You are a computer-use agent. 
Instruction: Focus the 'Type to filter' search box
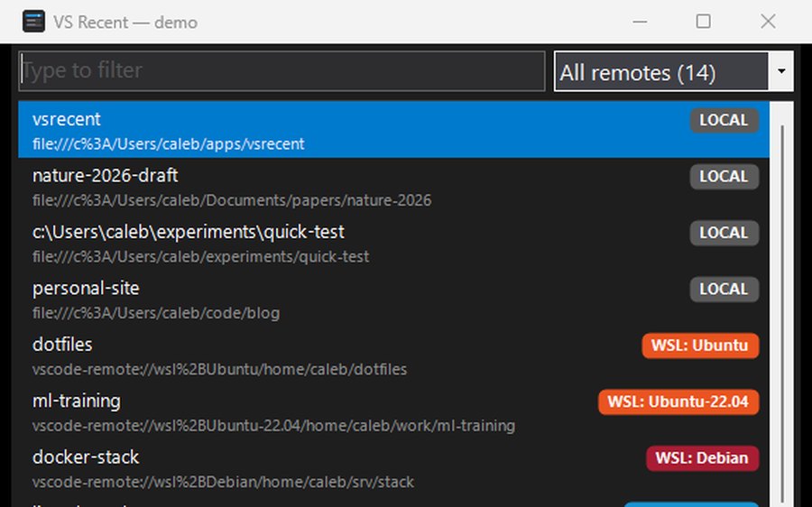[281, 71]
